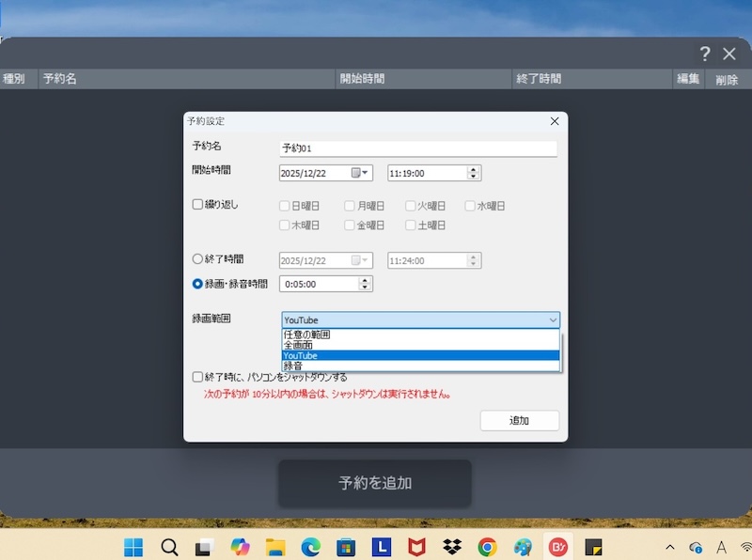Open the Bandicam taskbar icon
Screen dimensions: 752x560
[558, 547]
